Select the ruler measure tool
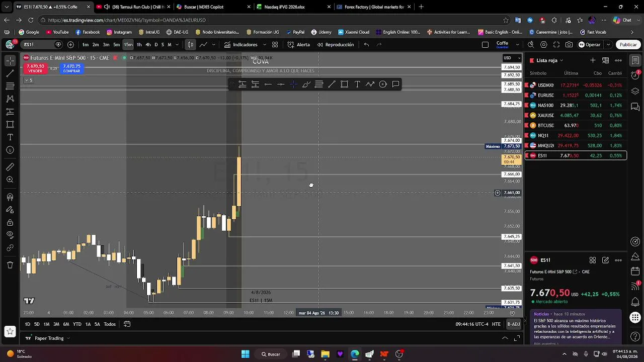The image size is (644, 362). coord(10,167)
